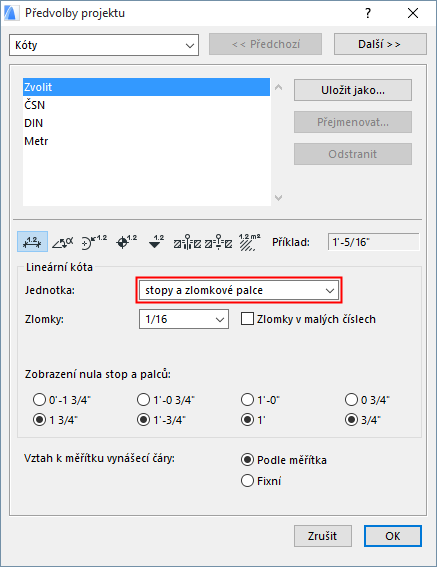The image size is (437, 567).
Task: Select the Sill height dimension icon
Action: tap(218, 242)
